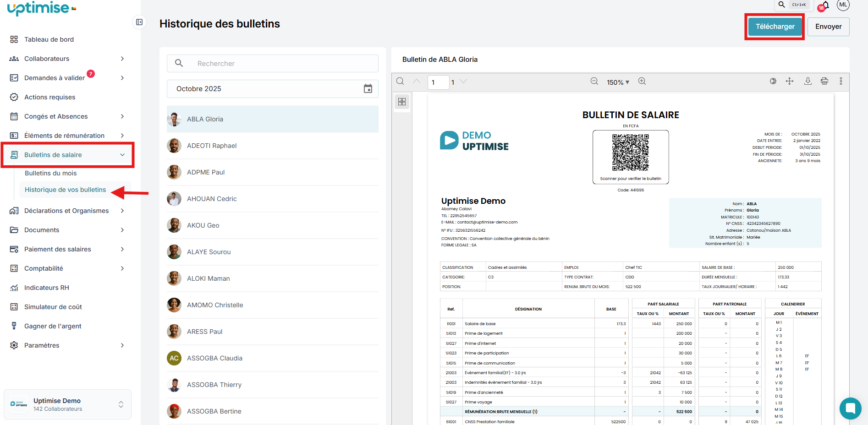The width and height of the screenshot is (868, 425).
Task: Toggle the PDF theme switch icon
Action: click(773, 82)
